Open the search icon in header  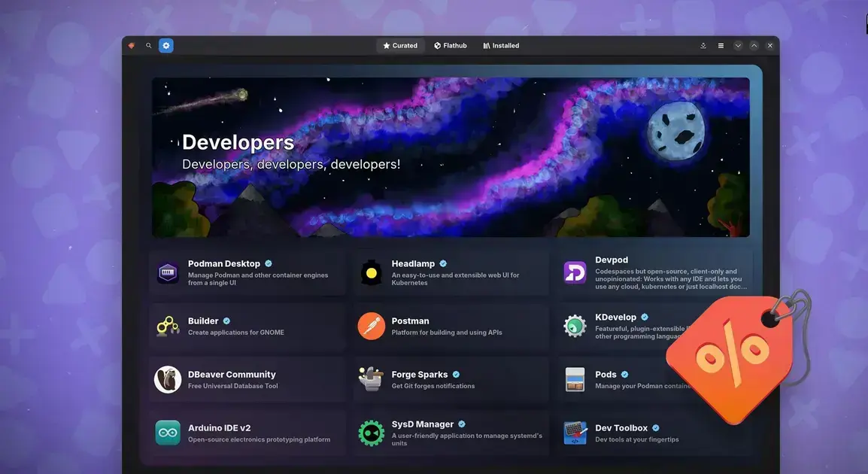[148, 45]
